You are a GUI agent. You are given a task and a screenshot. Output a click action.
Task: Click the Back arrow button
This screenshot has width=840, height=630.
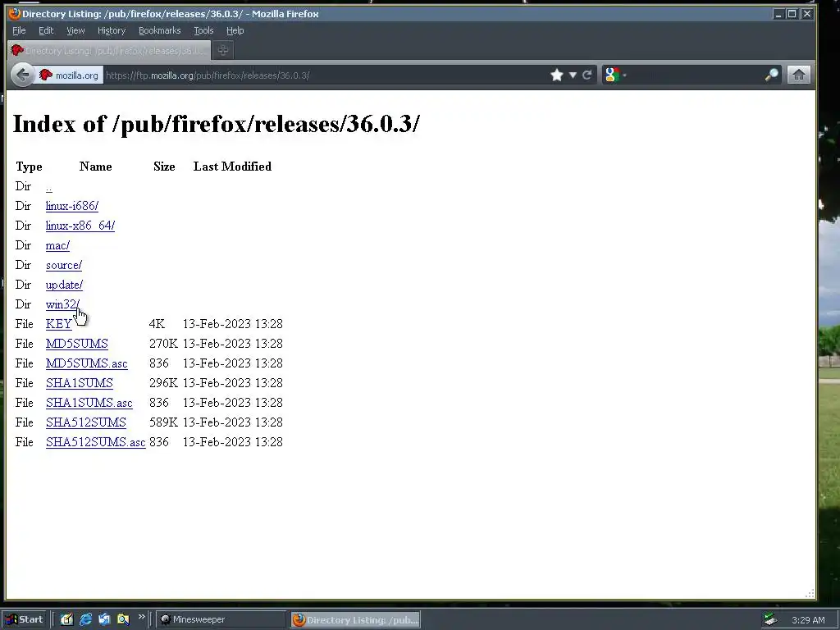click(x=22, y=75)
